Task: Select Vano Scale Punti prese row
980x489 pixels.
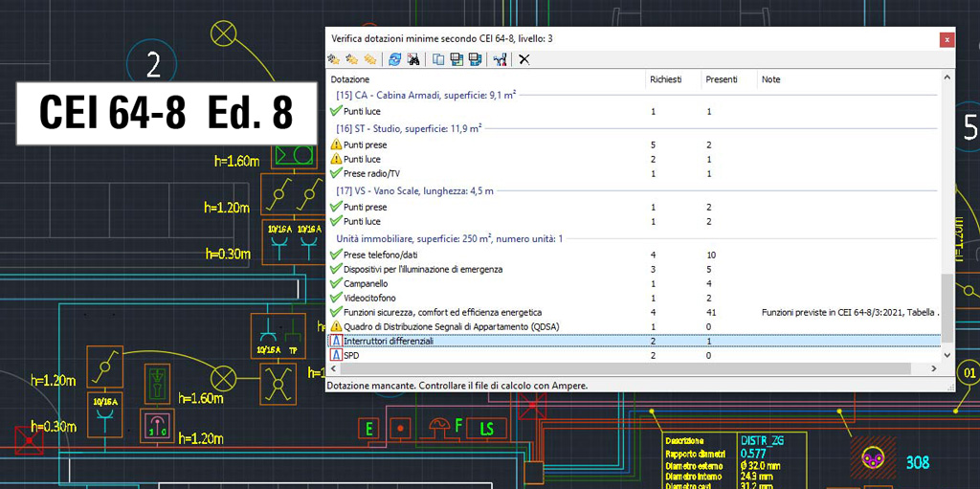Action: coord(633,207)
